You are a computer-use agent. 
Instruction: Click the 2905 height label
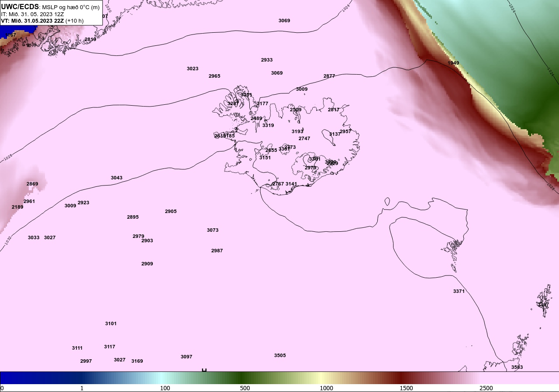point(171,211)
